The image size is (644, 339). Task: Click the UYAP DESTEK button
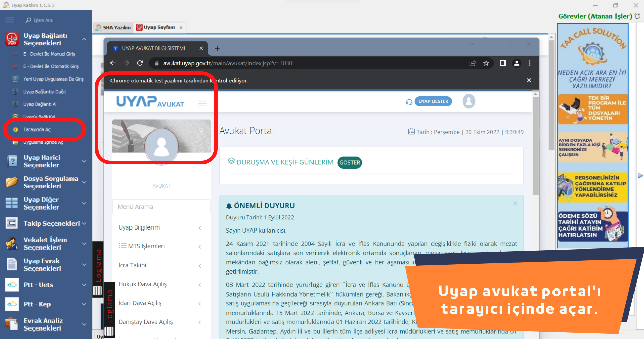[x=433, y=101]
